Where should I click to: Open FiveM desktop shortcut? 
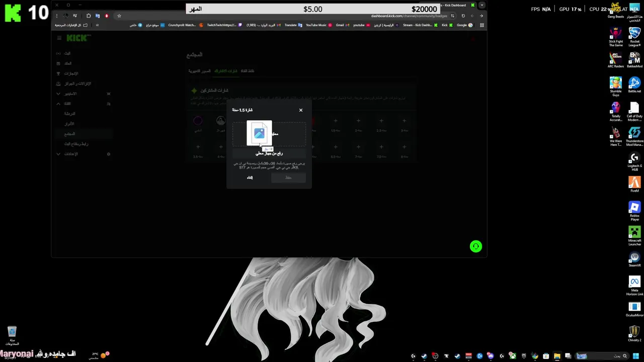tap(634, 184)
